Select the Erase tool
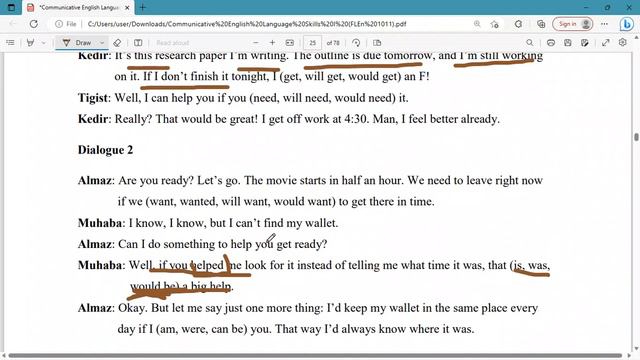The width and height of the screenshot is (640, 360). 117,42
